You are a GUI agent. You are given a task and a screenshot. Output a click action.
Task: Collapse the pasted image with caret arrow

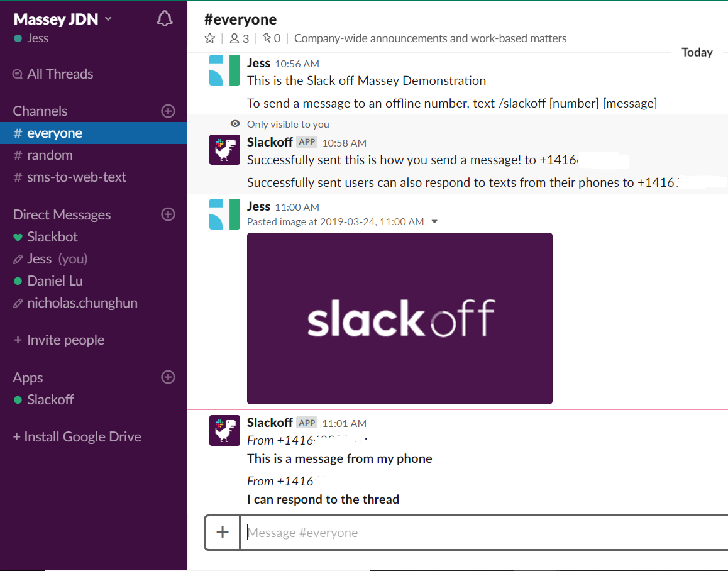(434, 221)
